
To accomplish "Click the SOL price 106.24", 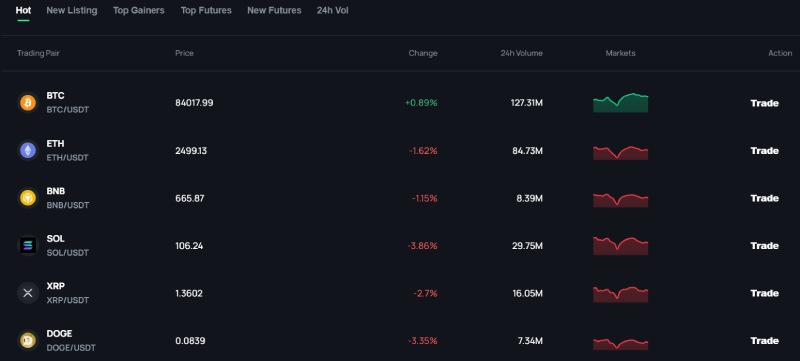I will coord(189,246).
